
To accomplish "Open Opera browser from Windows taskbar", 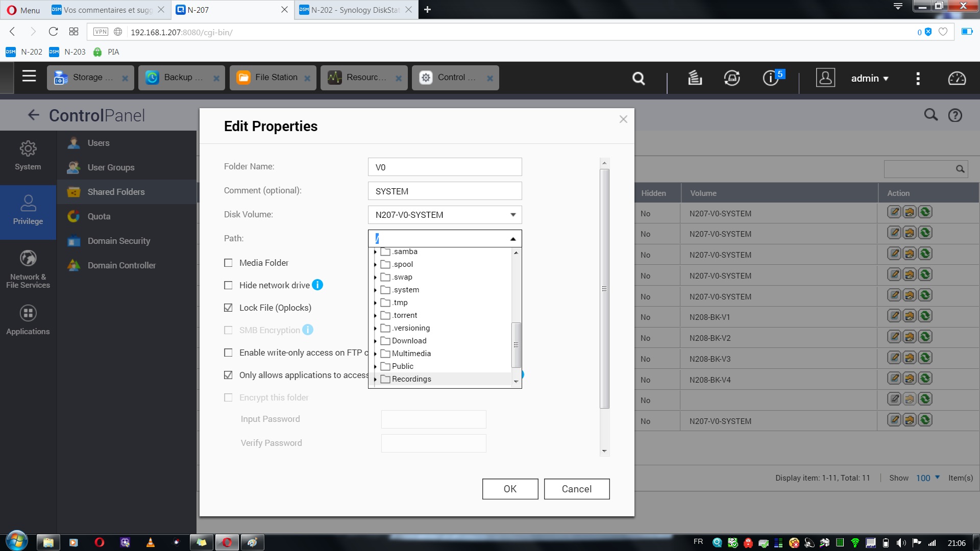I will click(100, 542).
